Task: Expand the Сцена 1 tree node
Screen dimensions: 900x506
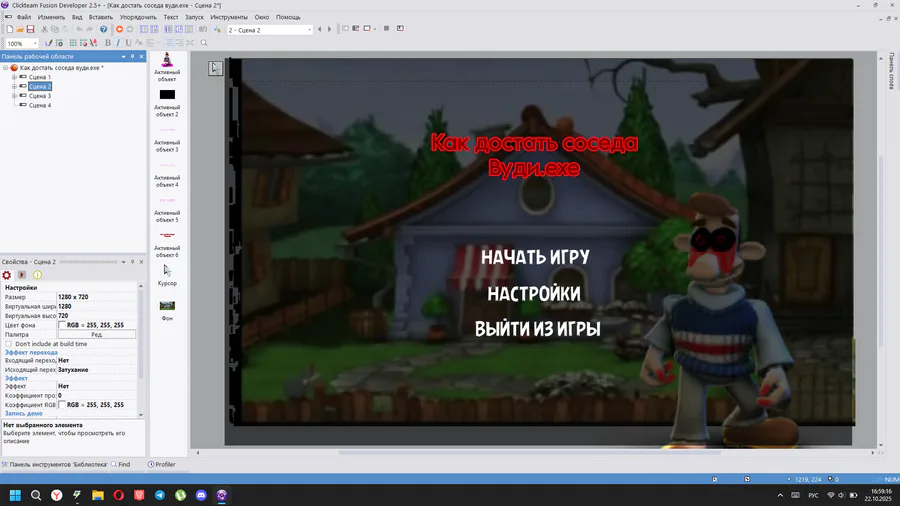Action: click(14, 77)
